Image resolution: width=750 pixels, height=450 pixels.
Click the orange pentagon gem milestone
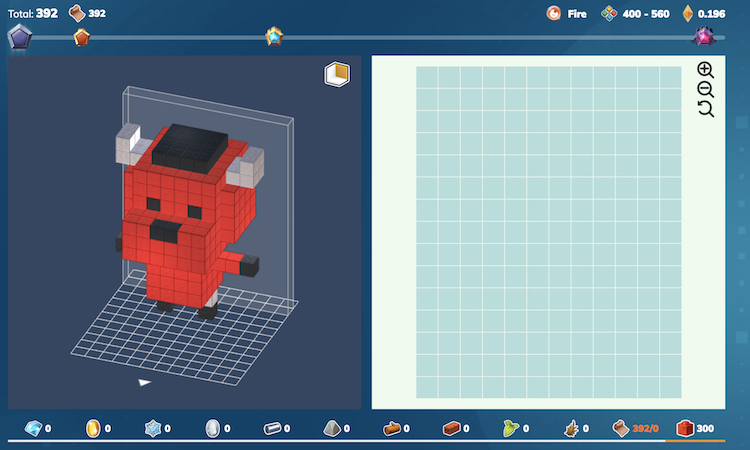(x=82, y=37)
